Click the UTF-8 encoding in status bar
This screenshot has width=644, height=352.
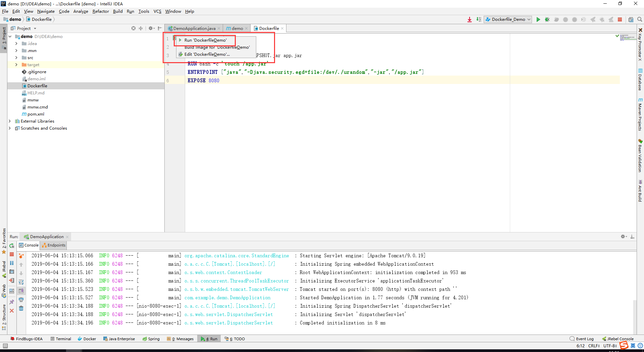point(610,346)
